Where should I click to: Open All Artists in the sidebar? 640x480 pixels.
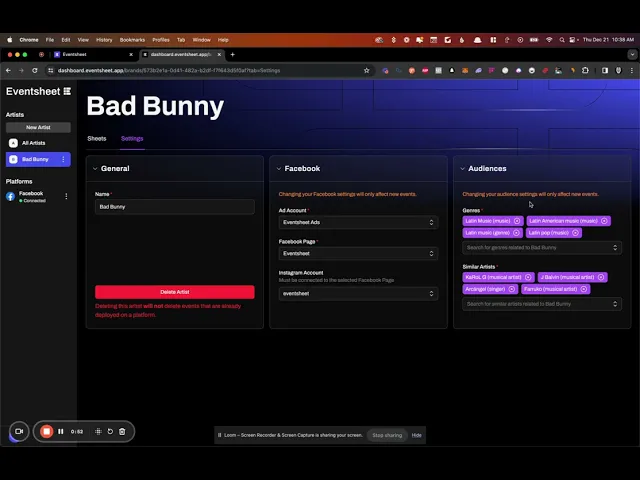(38, 143)
